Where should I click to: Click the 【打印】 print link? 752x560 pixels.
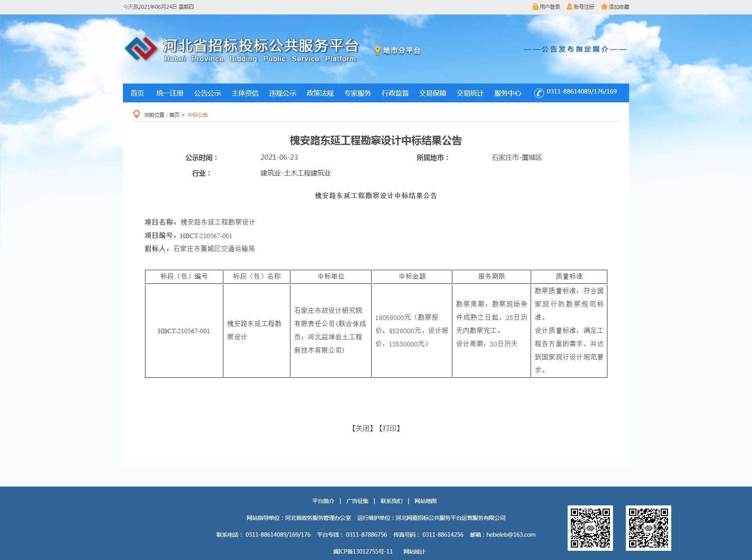(x=390, y=428)
